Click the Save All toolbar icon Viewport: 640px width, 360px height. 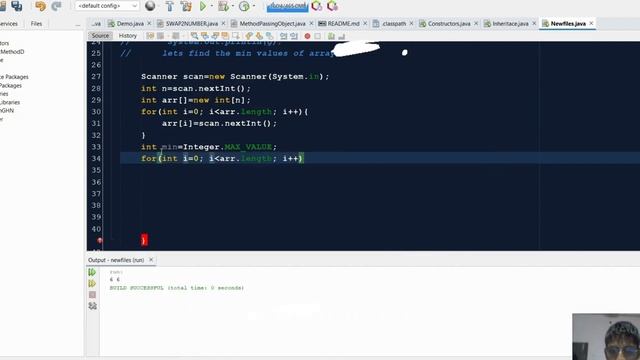point(17,6)
